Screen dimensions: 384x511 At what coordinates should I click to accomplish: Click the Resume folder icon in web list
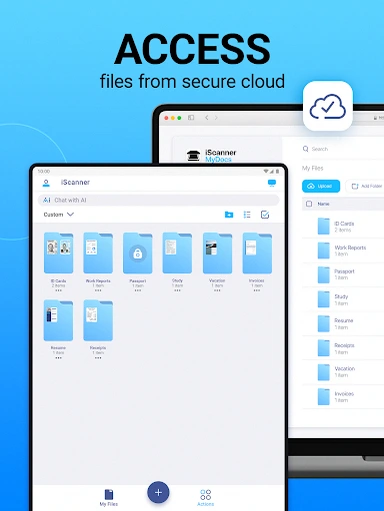point(323,324)
